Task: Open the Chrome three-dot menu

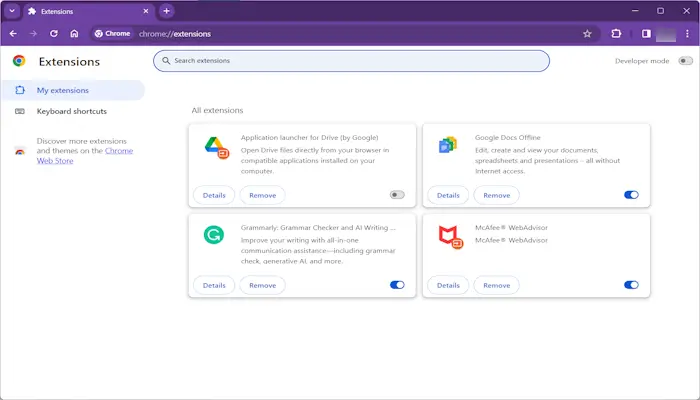Action: pyautogui.click(x=687, y=33)
